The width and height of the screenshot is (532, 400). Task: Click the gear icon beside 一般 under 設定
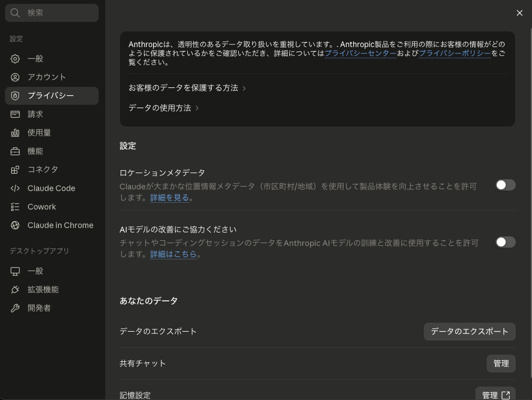[15, 59]
